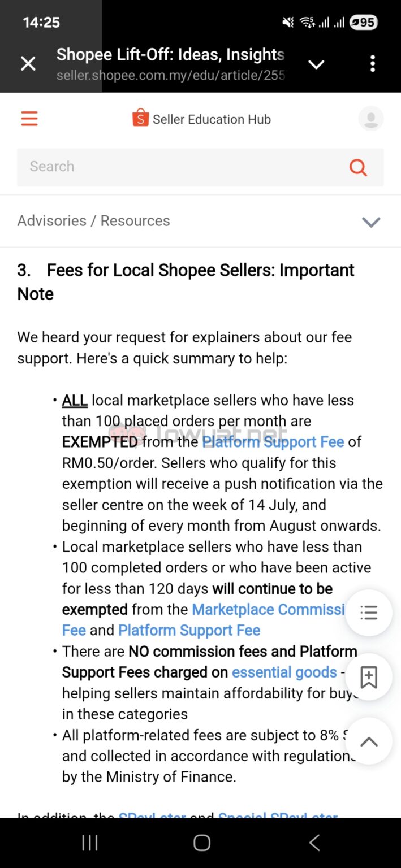Open the user profile account icon
This screenshot has width=401, height=868.
coord(371,119)
